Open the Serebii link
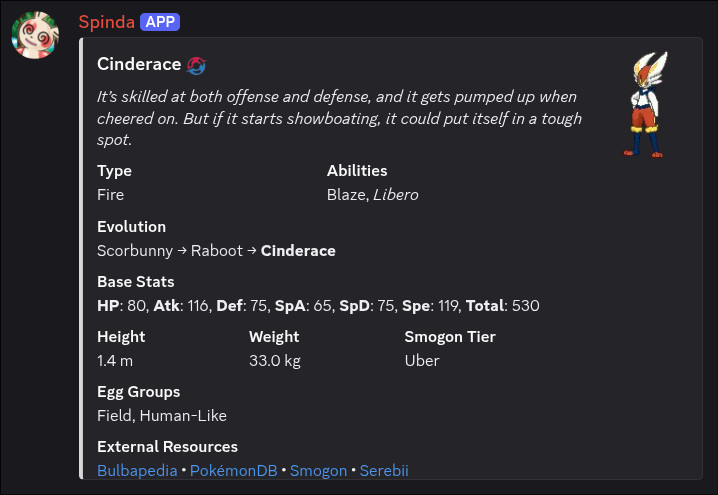This screenshot has height=495, width=718. [384, 470]
